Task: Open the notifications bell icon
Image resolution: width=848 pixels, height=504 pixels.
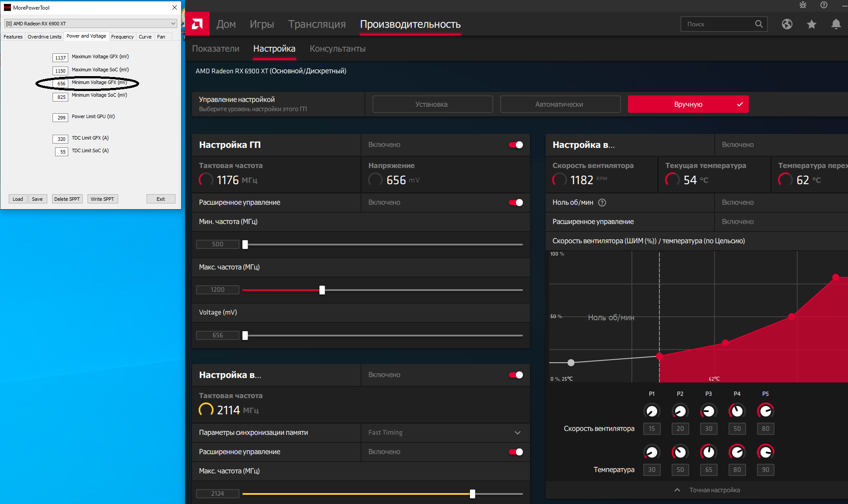Action: pyautogui.click(x=836, y=24)
